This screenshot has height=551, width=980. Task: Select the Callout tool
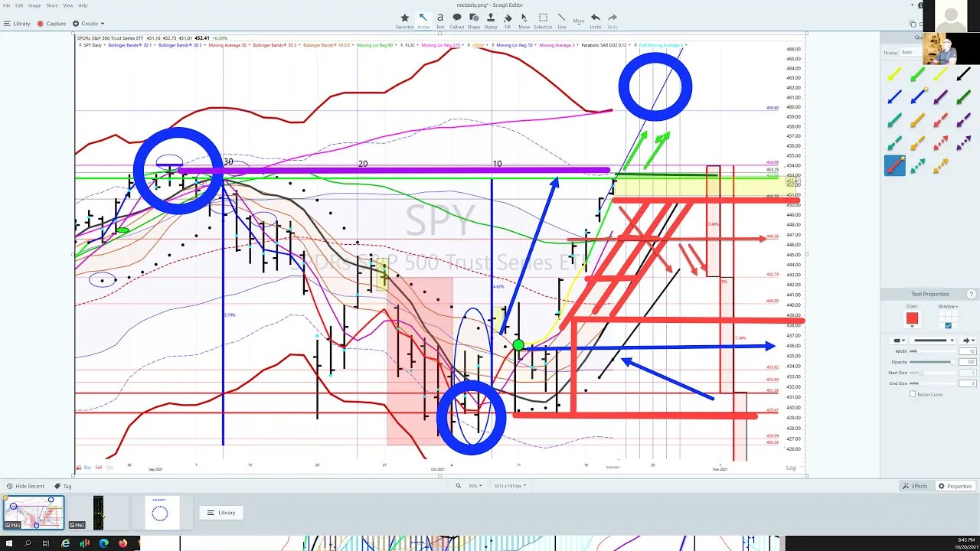click(x=457, y=20)
